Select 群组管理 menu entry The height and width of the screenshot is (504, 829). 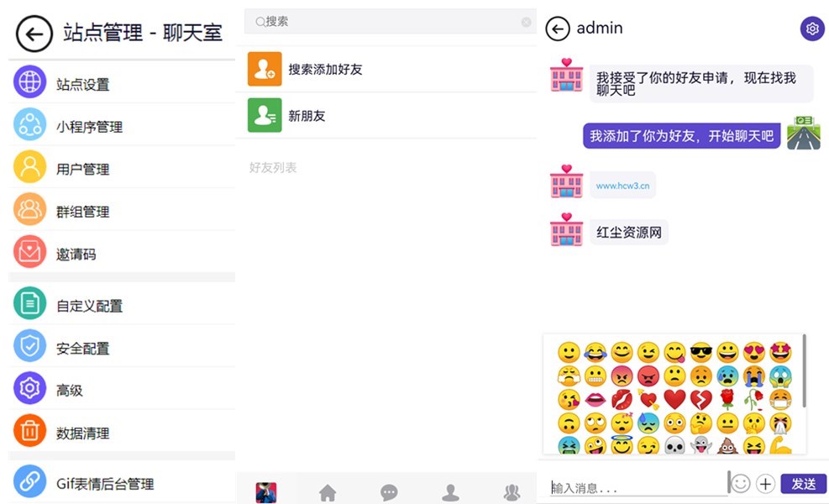tap(122, 209)
